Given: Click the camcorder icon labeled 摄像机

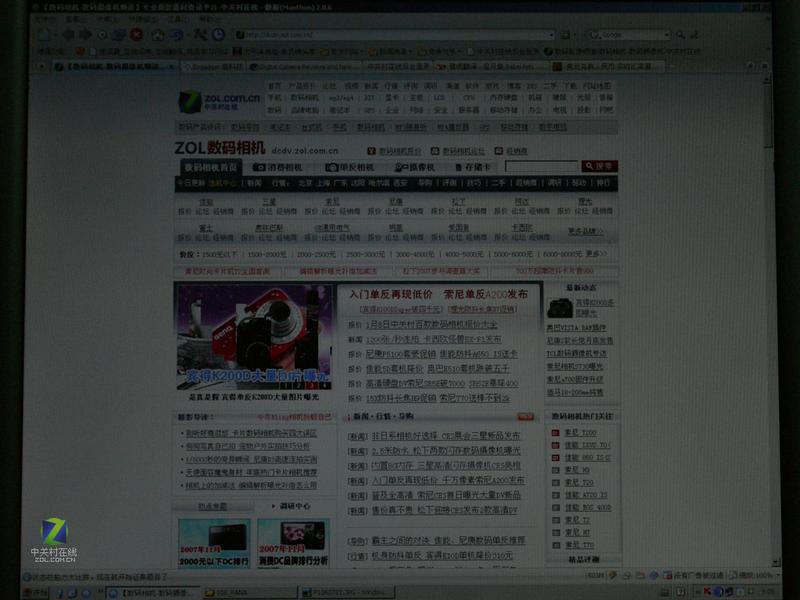Looking at the screenshot, I should (x=401, y=167).
